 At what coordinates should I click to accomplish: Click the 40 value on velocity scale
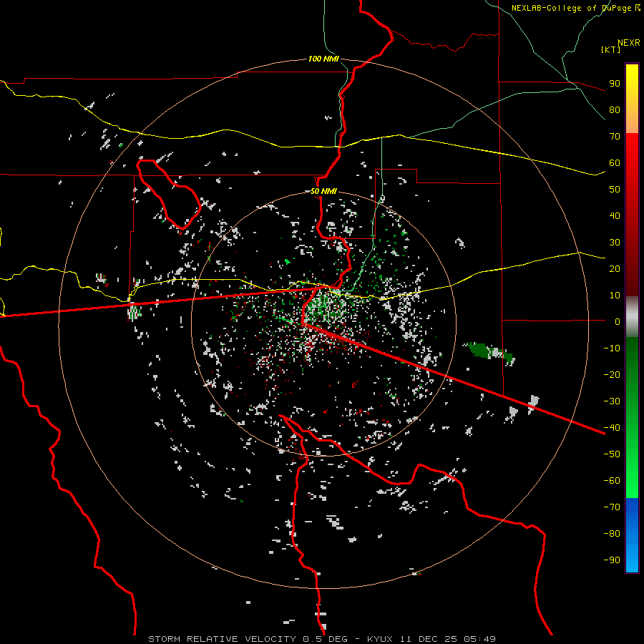[x=615, y=216]
